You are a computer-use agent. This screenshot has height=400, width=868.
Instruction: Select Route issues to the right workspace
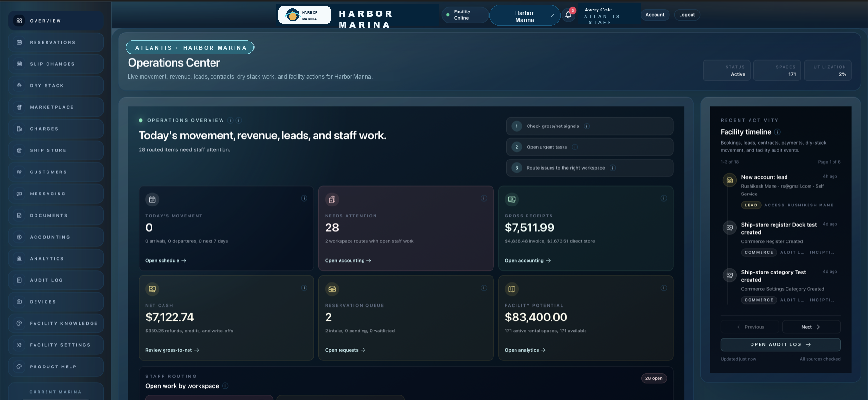(590, 168)
